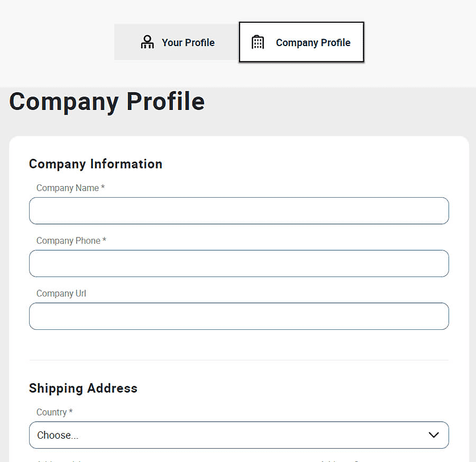Click the person icon on Your Profile tab
Image resolution: width=476 pixels, height=462 pixels.
coord(147,42)
